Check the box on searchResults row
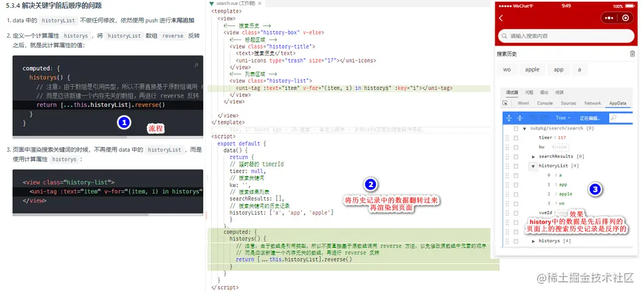This screenshot has width=644, height=294. (516, 157)
